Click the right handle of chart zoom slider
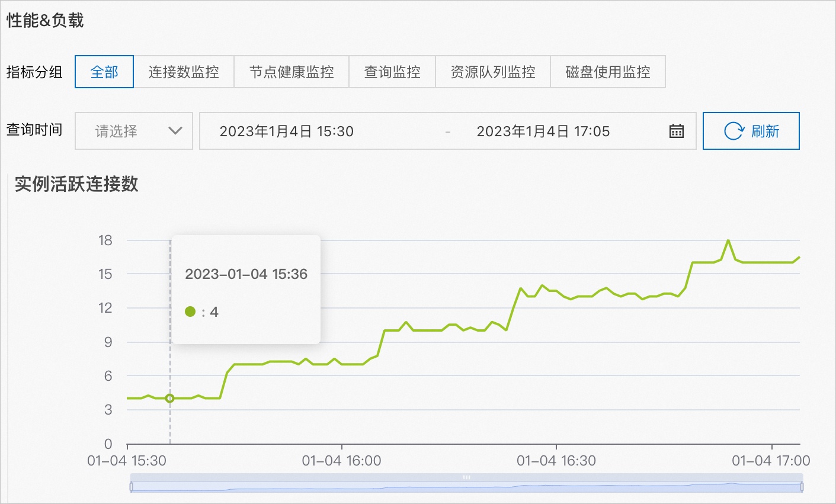The width and height of the screenshot is (836, 504). pyautogui.click(x=802, y=487)
